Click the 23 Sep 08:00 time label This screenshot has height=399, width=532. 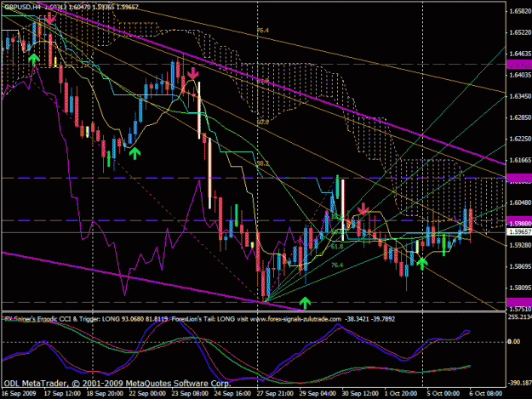(190, 394)
